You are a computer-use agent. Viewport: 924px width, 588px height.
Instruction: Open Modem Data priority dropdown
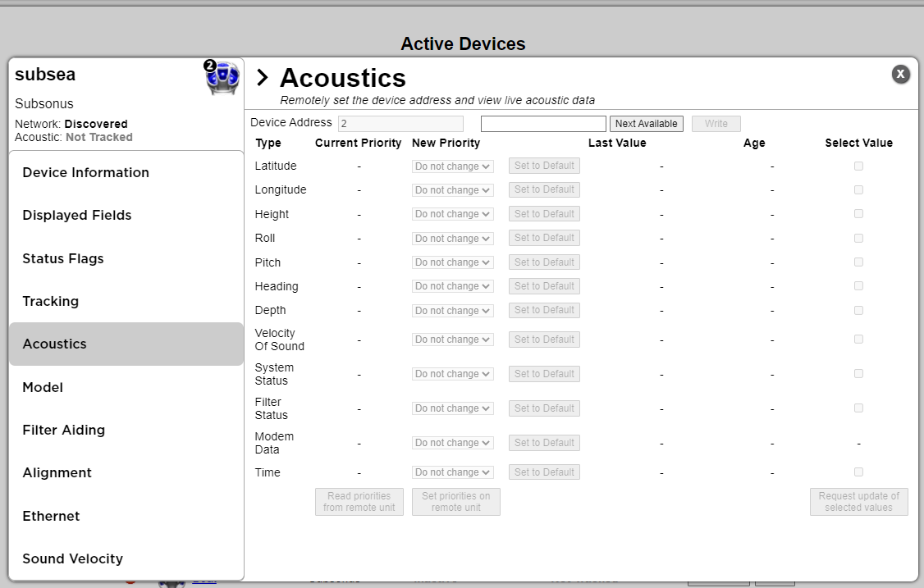(x=453, y=443)
